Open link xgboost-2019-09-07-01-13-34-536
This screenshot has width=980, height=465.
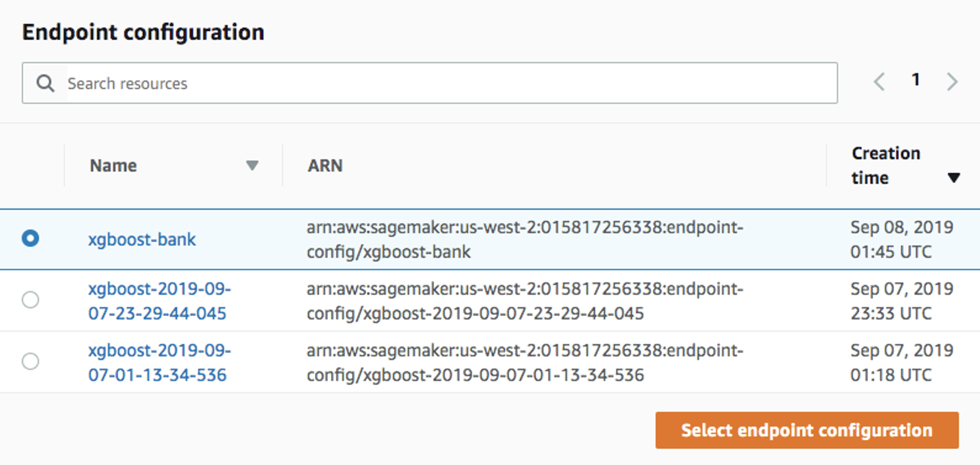[x=159, y=362]
